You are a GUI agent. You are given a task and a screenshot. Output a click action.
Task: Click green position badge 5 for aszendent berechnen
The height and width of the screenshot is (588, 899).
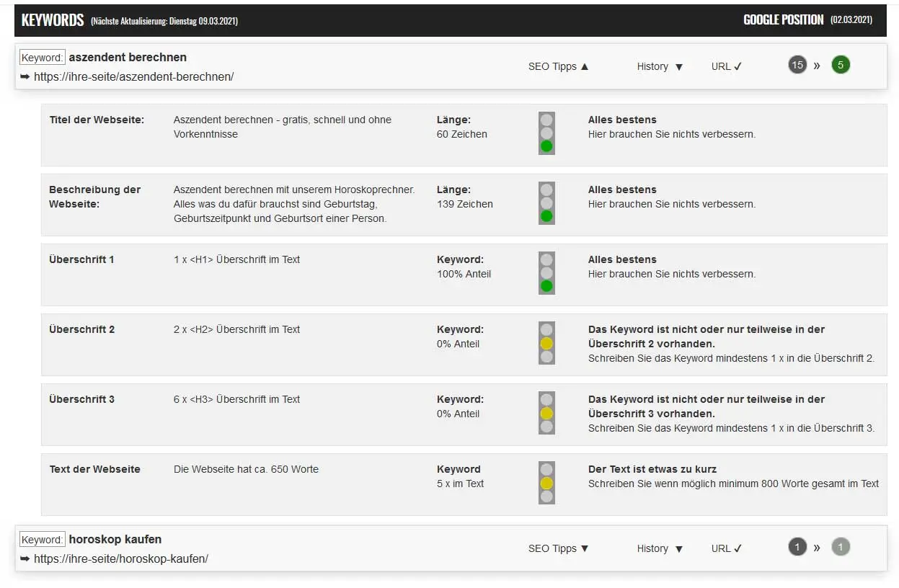[x=840, y=65]
